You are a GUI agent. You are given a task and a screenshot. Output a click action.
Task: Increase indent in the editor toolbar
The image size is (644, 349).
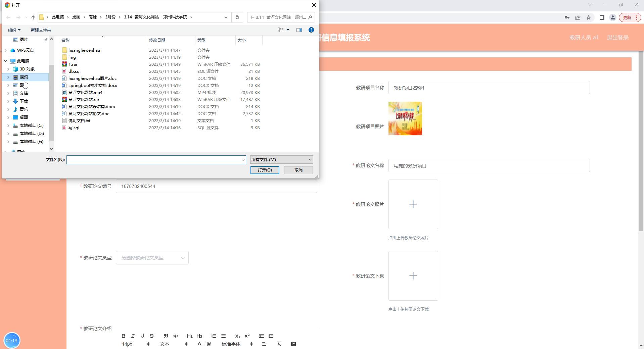[x=271, y=336]
